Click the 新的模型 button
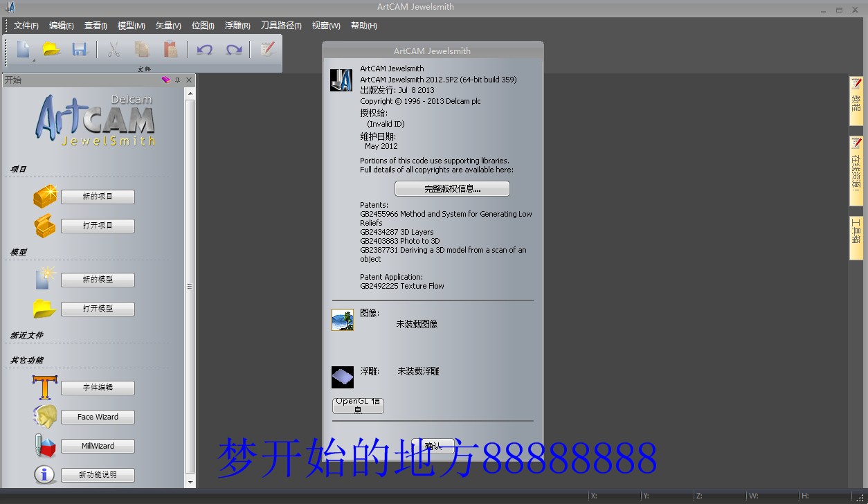 click(x=98, y=280)
